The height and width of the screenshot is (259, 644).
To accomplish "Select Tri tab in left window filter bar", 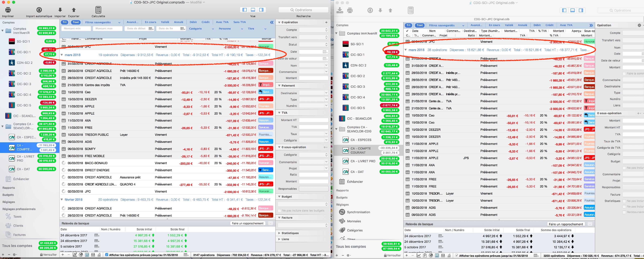I will click(64, 22).
